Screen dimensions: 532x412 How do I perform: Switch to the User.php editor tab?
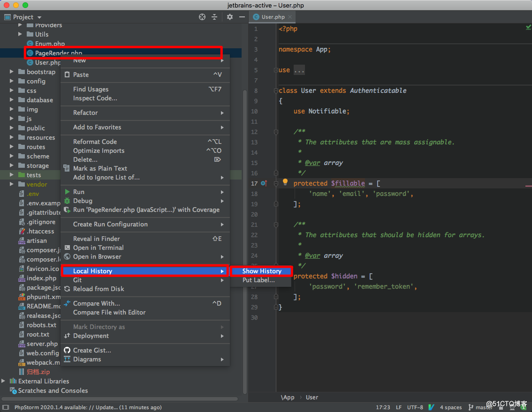[x=273, y=17]
